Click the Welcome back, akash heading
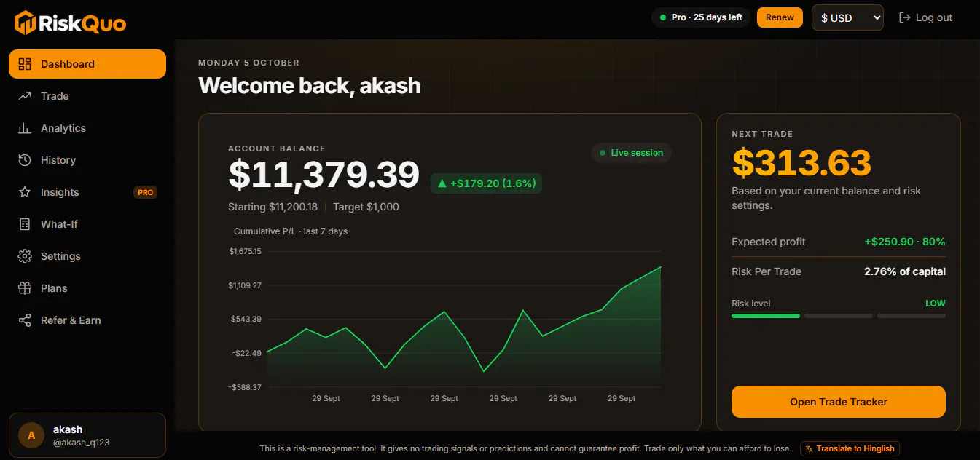This screenshot has width=980, height=460. (x=310, y=85)
